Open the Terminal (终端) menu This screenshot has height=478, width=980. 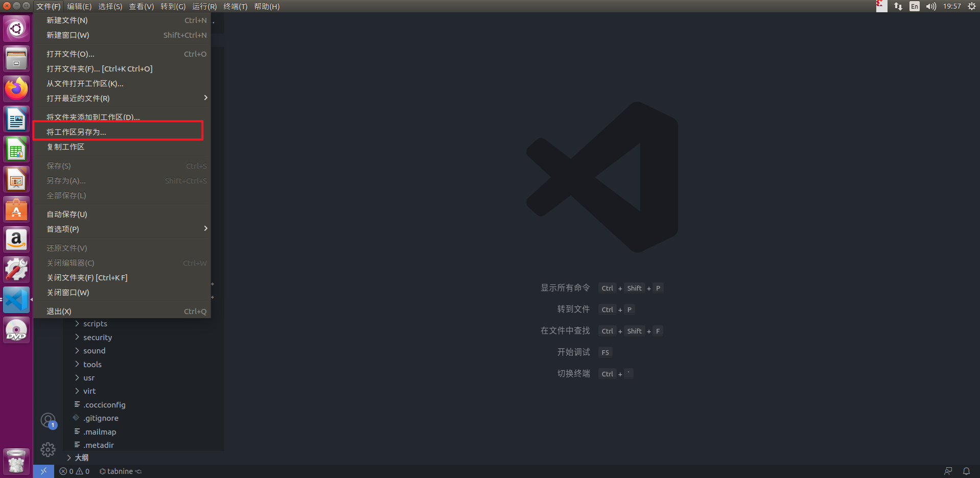point(236,6)
